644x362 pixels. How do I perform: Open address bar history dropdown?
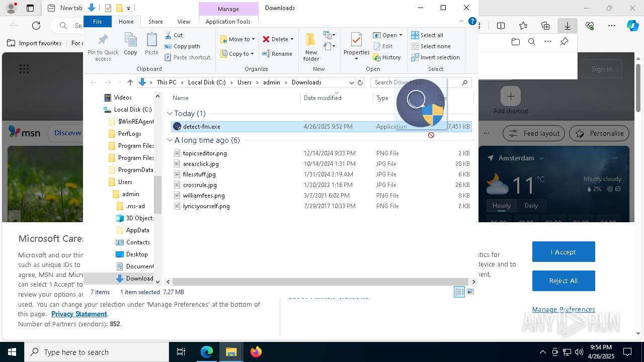[351, 82]
